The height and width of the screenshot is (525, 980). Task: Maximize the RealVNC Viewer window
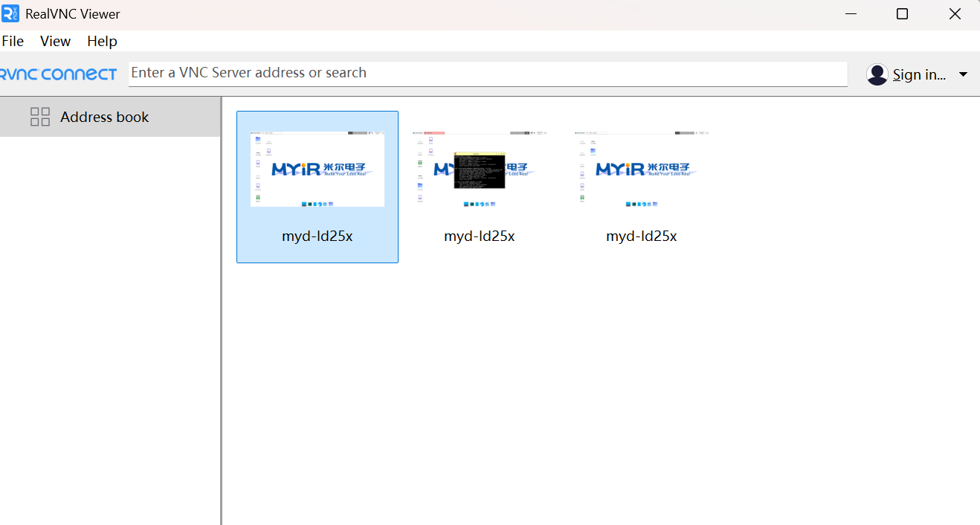tap(902, 14)
